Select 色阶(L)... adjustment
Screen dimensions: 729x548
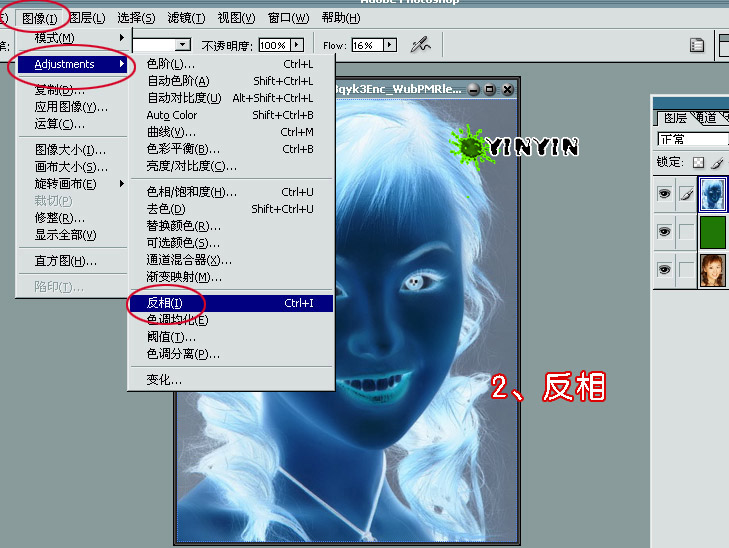coord(231,64)
